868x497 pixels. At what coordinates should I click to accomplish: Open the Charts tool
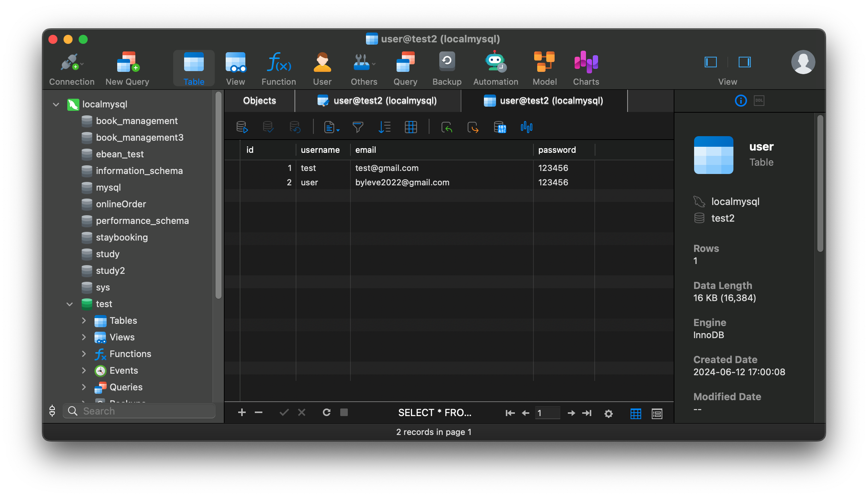(x=585, y=68)
